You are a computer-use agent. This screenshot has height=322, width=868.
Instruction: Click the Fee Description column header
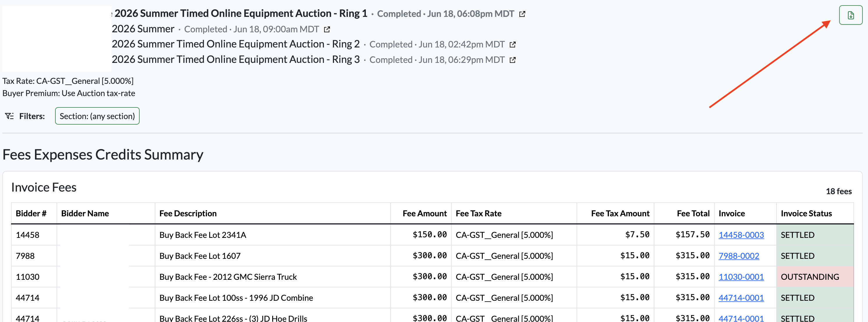(x=188, y=213)
